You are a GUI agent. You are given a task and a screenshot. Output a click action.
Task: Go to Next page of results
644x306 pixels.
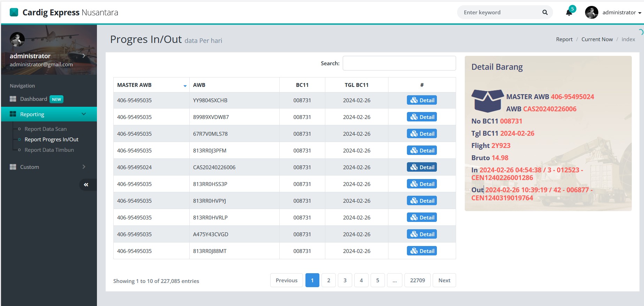pos(444,280)
